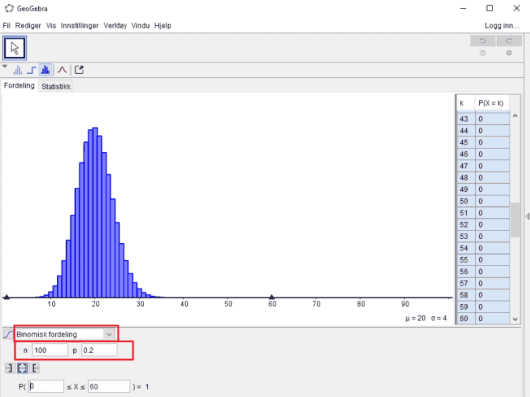Viewport: 530px width, 397px height.
Task: Open settings gear icon
Action: [x=509, y=53]
